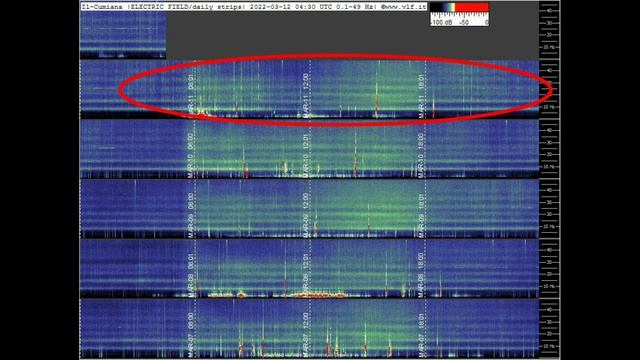Select the 'MAR-09 06:00' time marker
Image resolution: width=640 pixels, height=360 pixels.
click(x=190, y=216)
